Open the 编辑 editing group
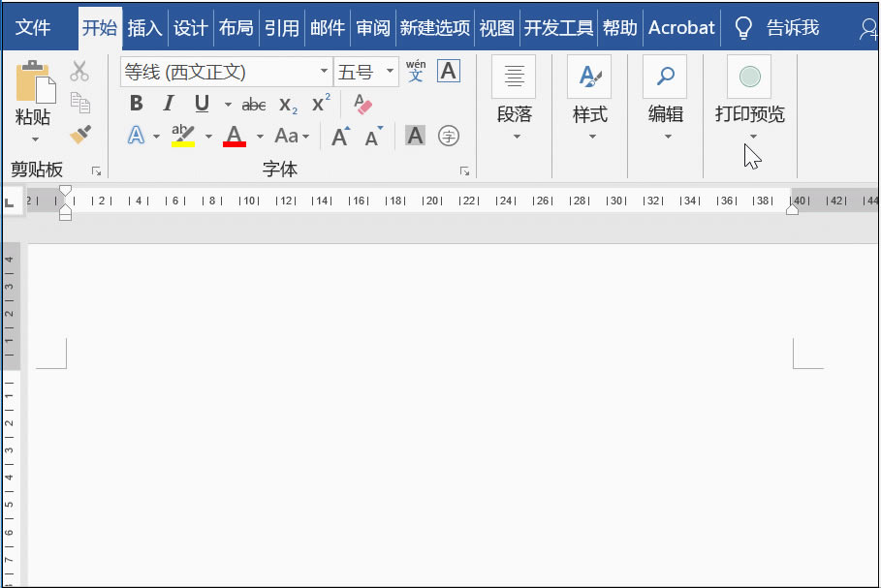Screen dimensions: 881x588 665,98
